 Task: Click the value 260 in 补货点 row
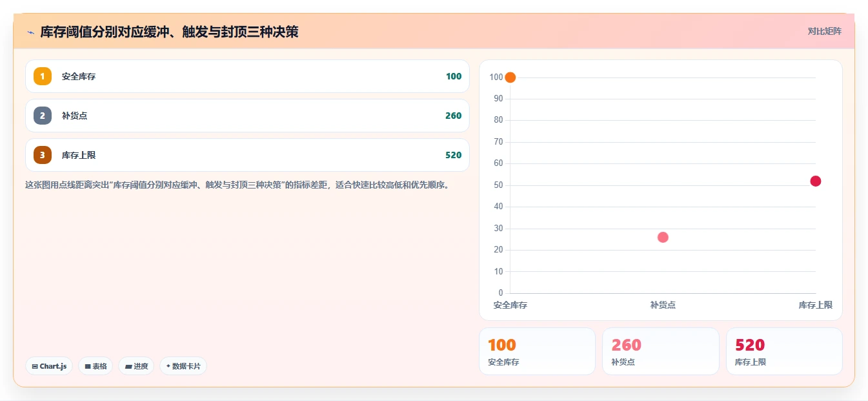pyautogui.click(x=454, y=116)
